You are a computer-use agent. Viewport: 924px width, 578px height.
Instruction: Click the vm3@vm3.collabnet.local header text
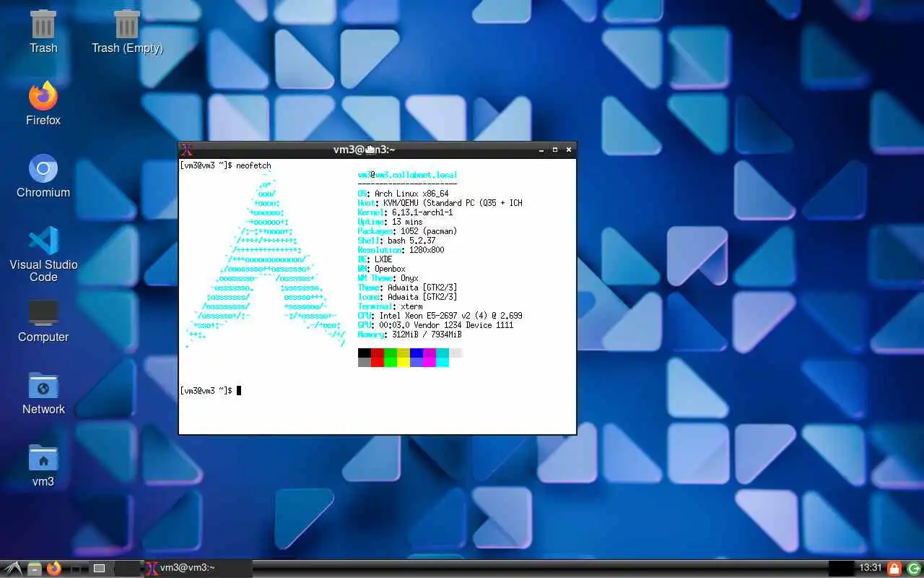[407, 175]
